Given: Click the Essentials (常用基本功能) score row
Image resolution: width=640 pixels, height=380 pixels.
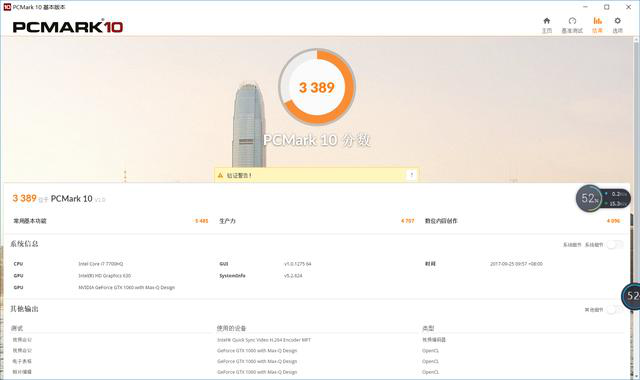Looking at the screenshot, I should (111, 221).
